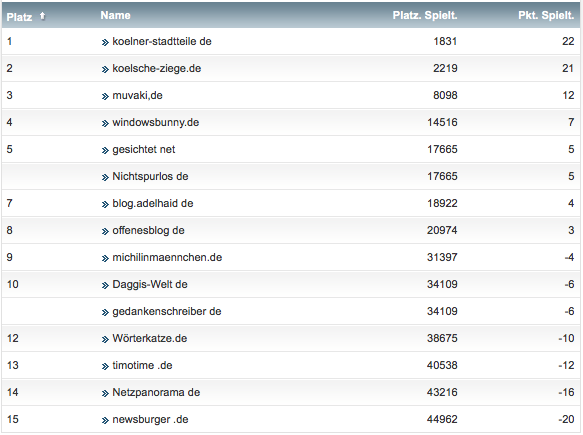Click arrow icon before timotime .de
Image resolution: width=583 pixels, height=435 pixels.
[105, 367]
